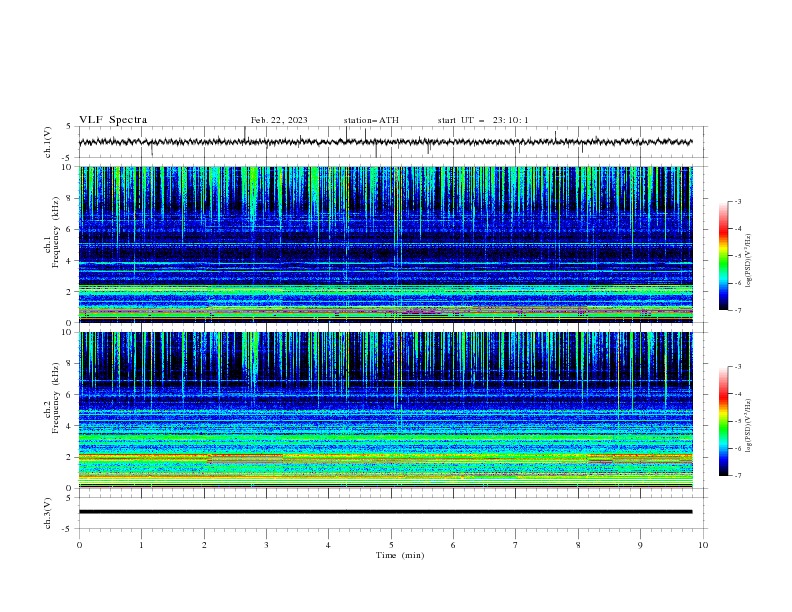
Task: Click the "5" minute tick on time axis
Action: coord(391,545)
